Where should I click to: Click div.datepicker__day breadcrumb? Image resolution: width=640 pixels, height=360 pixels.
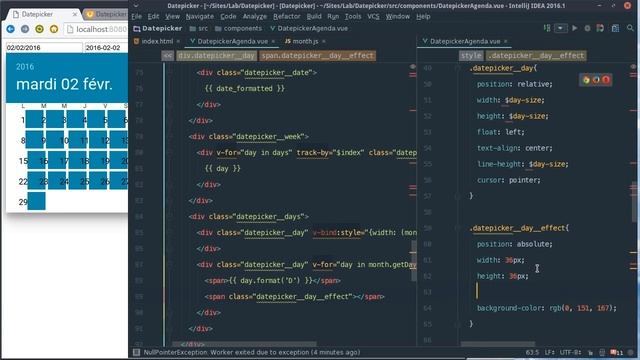click(x=216, y=56)
